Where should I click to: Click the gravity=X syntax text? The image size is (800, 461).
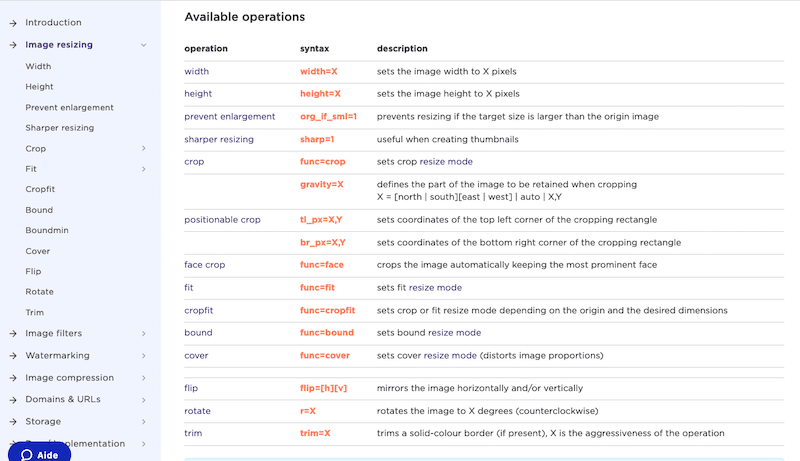point(322,185)
